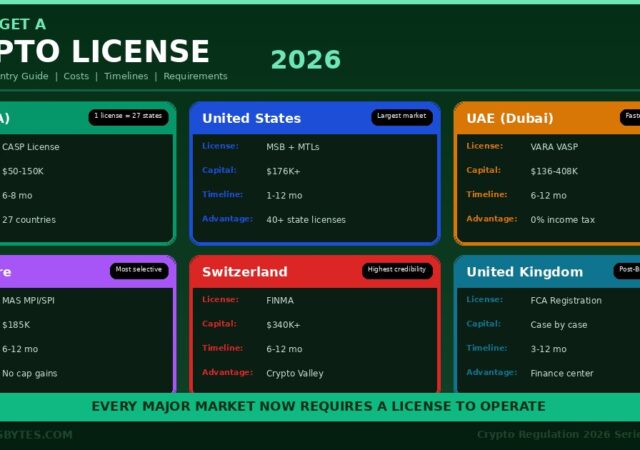Click the "Capital:" label in UAE (Dubai) card
Screen dimensions: 640x450
(484, 170)
